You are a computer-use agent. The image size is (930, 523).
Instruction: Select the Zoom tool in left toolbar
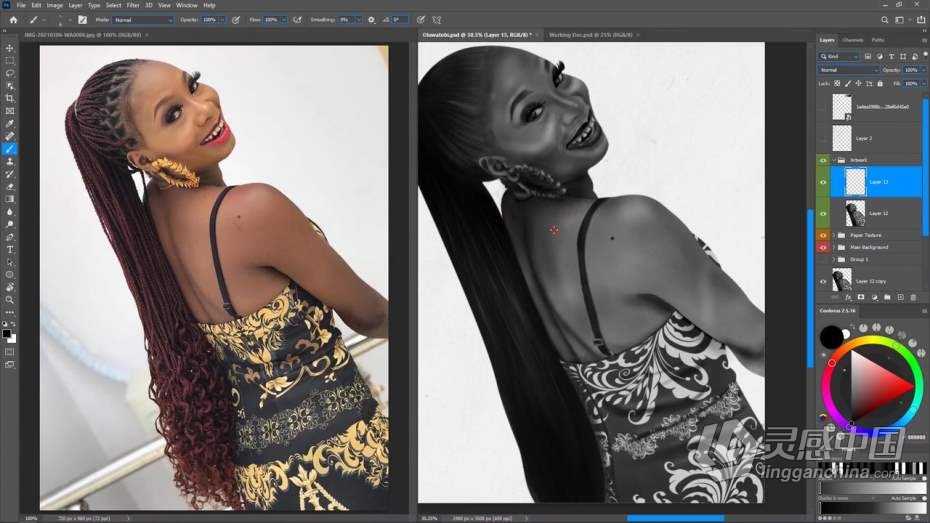point(9,299)
